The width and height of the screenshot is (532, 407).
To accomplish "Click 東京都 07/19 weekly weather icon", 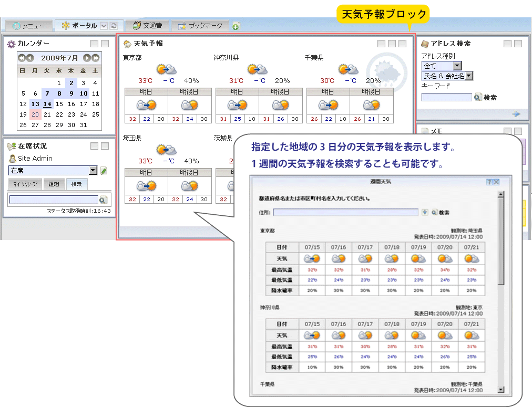I will [418, 259].
